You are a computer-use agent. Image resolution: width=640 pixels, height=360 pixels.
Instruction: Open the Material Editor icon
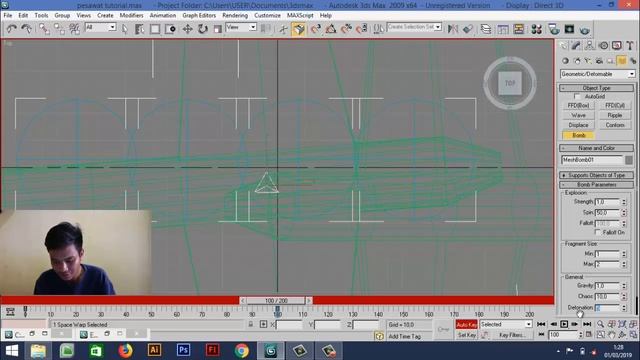536,29
